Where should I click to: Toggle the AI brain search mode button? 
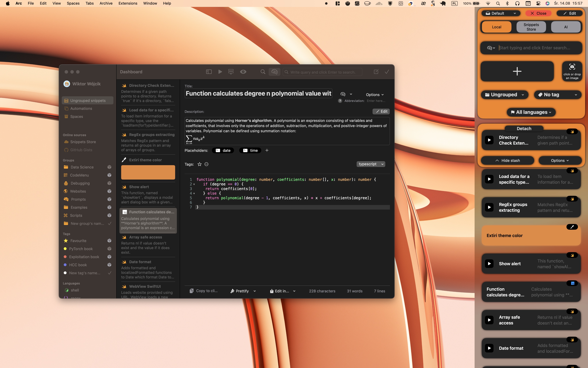click(274, 72)
